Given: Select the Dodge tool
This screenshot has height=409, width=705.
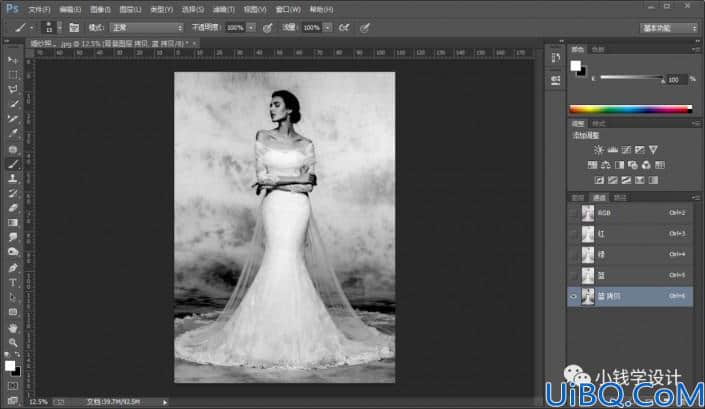Looking at the screenshot, I should point(13,252).
